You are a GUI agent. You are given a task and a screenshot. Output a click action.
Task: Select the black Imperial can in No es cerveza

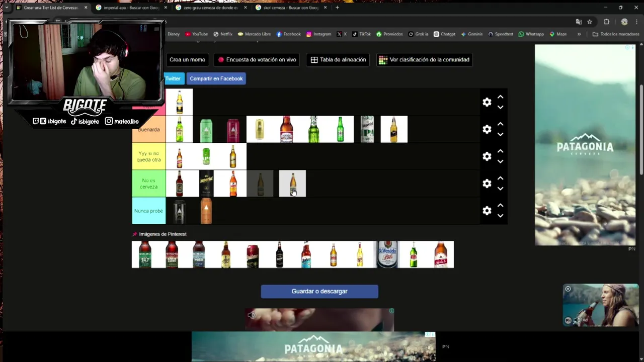(206, 184)
